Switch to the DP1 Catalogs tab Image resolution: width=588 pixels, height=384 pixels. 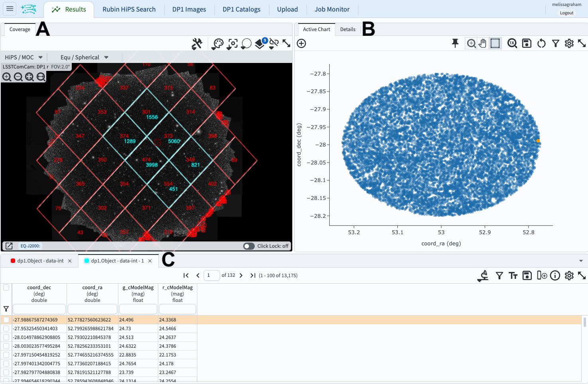(x=241, y=9)
